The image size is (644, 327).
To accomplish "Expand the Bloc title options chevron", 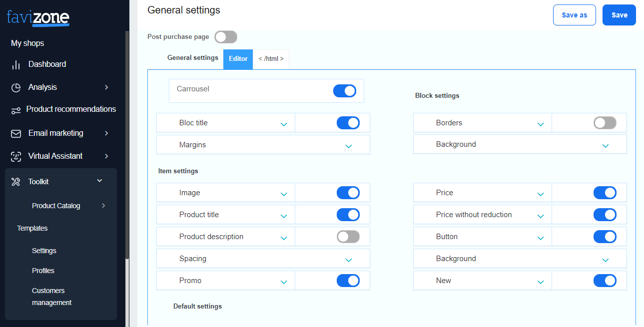I will tap(284, 124).
